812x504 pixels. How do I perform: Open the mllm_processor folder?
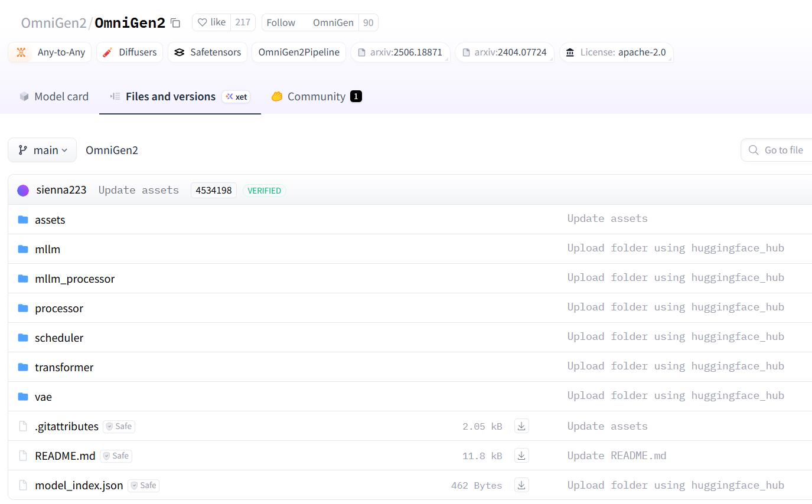click(x=74, y=279)
